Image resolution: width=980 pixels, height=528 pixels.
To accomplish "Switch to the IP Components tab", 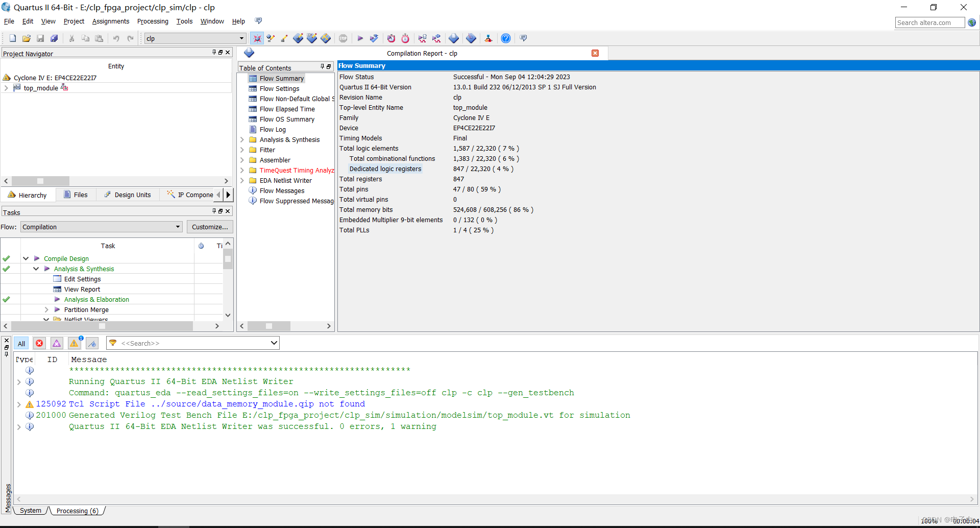I will tap(190, 195).
